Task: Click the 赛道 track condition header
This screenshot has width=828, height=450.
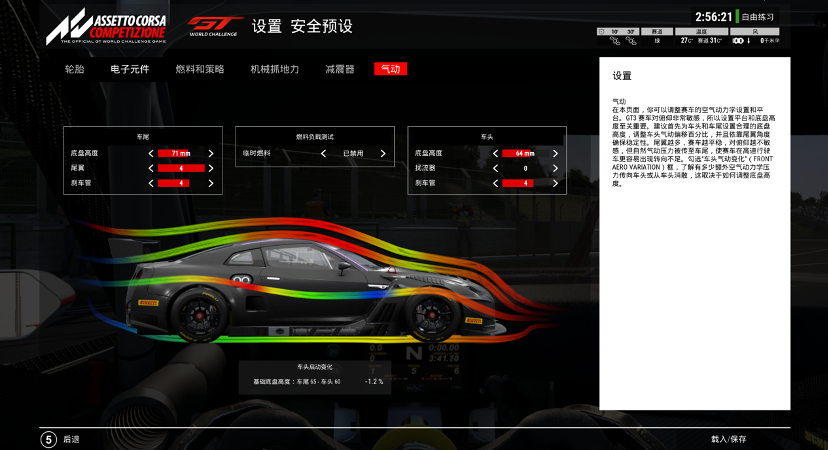Action: (x=657, y=32)
